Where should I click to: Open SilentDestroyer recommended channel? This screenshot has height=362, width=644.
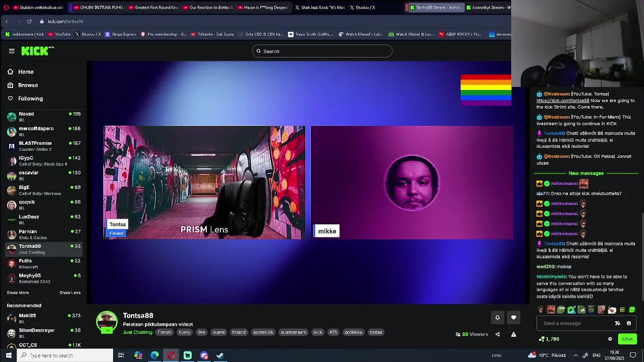[x=44, y=333]
